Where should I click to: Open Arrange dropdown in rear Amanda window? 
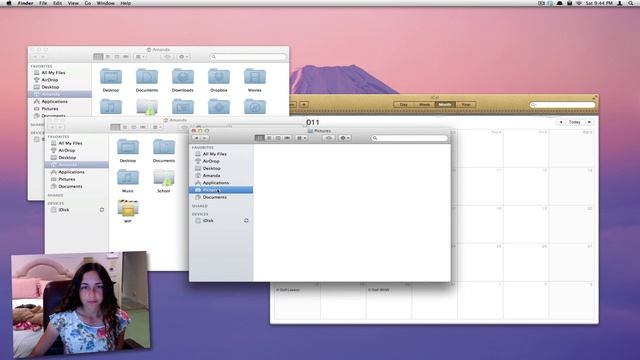(140, 57)
